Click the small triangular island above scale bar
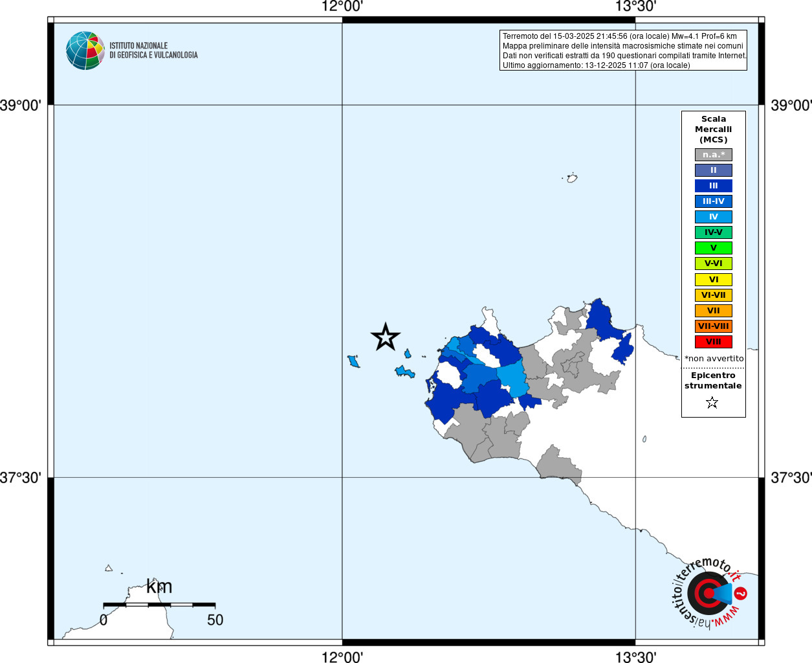The width and height of the screenshot is (812, 663). pyautogui.click(x=109, y=568)
